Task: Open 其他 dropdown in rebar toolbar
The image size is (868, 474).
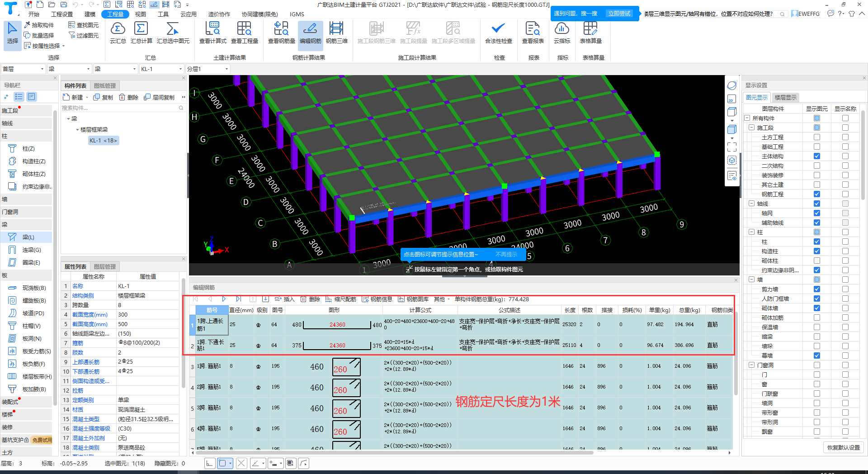Action: click(x=442, y=299)
